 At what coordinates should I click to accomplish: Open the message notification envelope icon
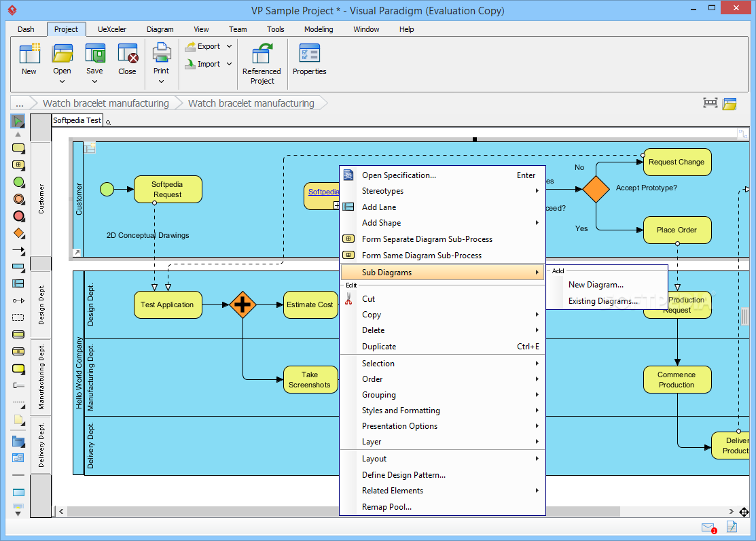click(708, 527)
